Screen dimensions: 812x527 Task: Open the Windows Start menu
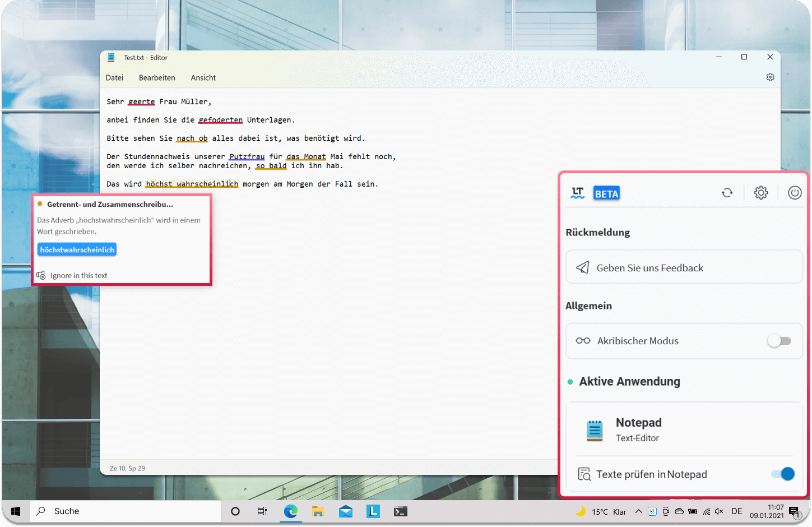point(16,511)
